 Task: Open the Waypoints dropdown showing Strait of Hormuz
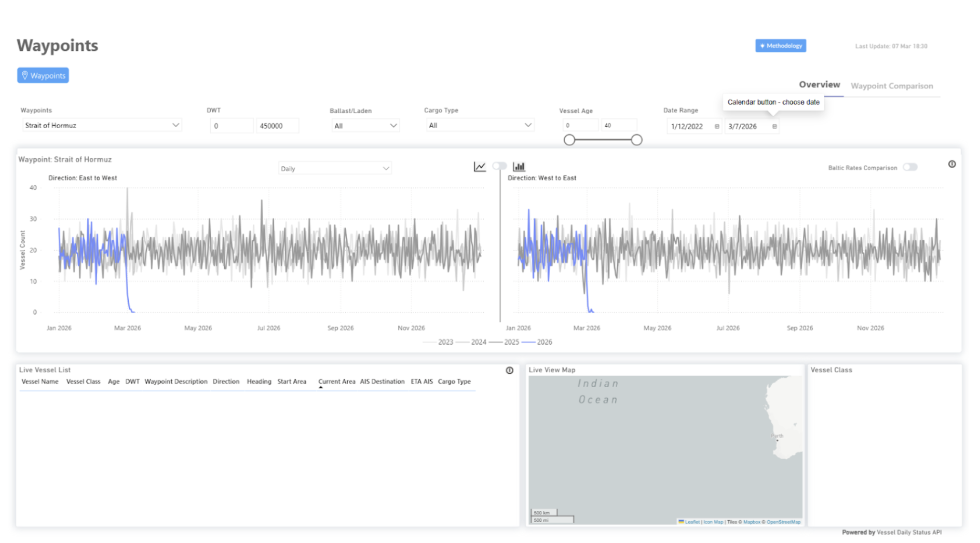102,125
